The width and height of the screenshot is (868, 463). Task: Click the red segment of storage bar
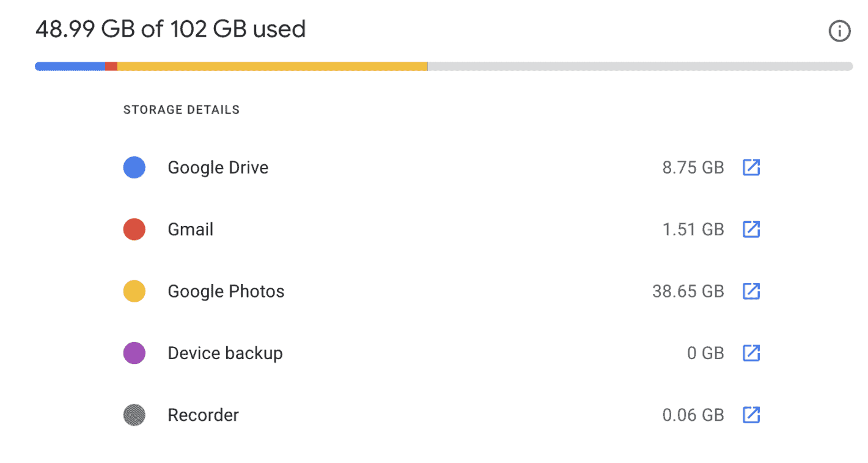tap(111, 66)
